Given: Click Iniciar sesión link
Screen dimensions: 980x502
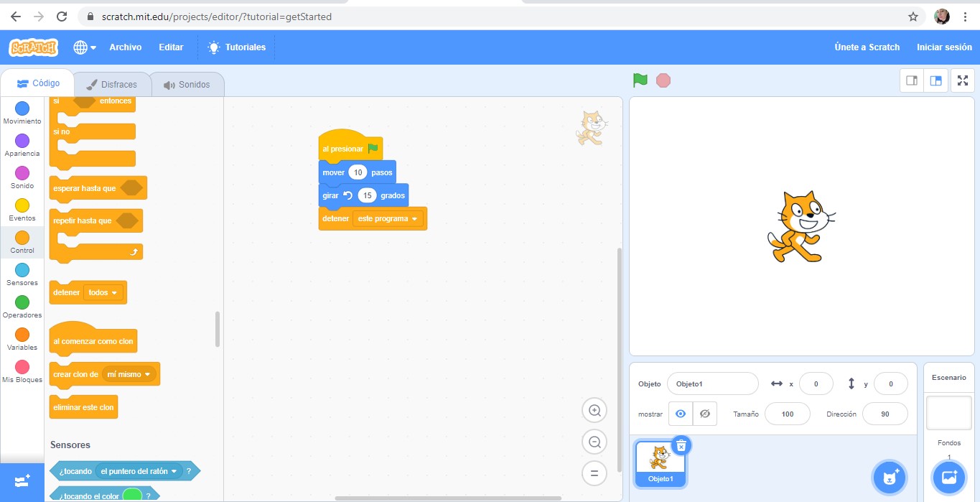Looking at the screenshot, I should [x=944, y=47].
